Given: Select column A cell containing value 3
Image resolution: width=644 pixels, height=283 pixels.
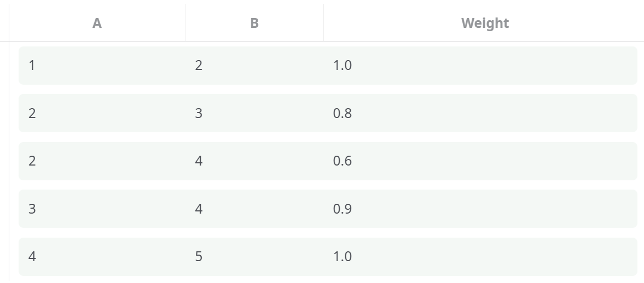Looking at the screenshot, I should 32,209.
